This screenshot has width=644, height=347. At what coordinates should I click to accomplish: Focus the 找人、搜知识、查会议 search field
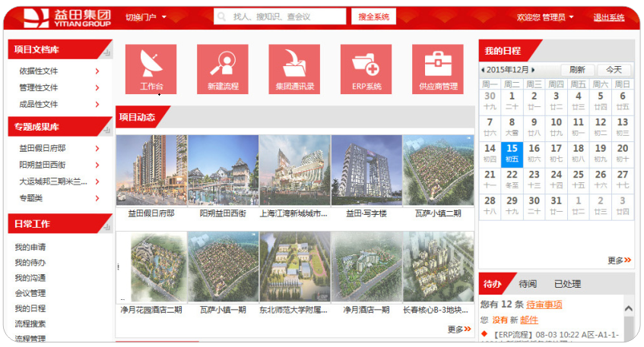[279, 17]
